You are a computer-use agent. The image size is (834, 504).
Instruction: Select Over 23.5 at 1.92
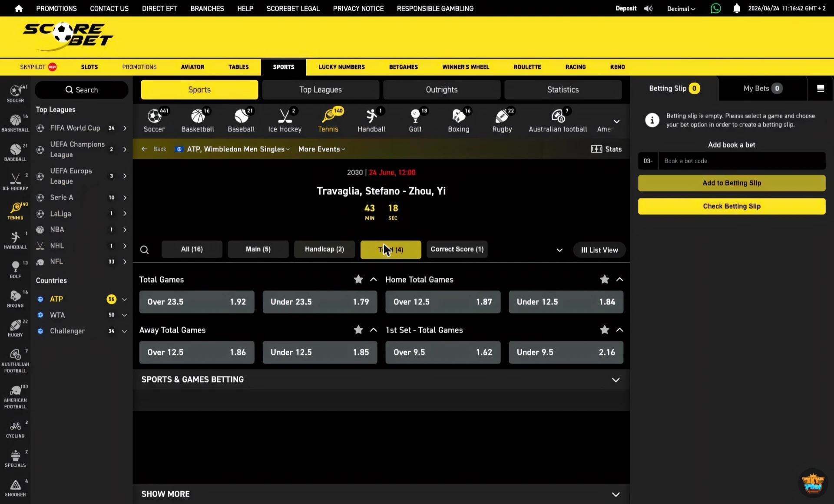(197, 302)
